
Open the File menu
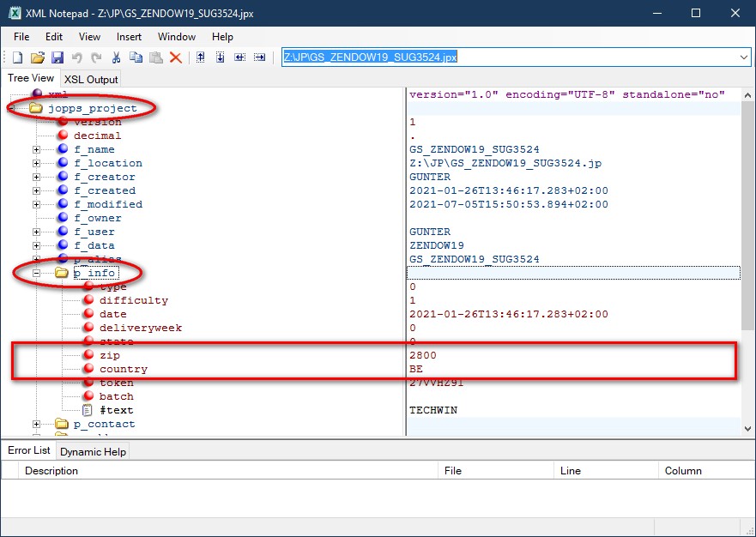pos(21,37)
